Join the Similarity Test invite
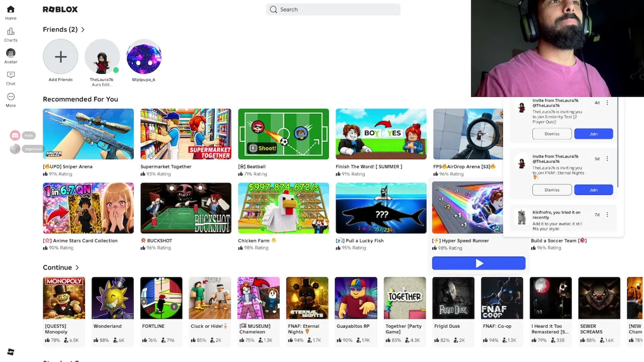 (x=594, y=134)
